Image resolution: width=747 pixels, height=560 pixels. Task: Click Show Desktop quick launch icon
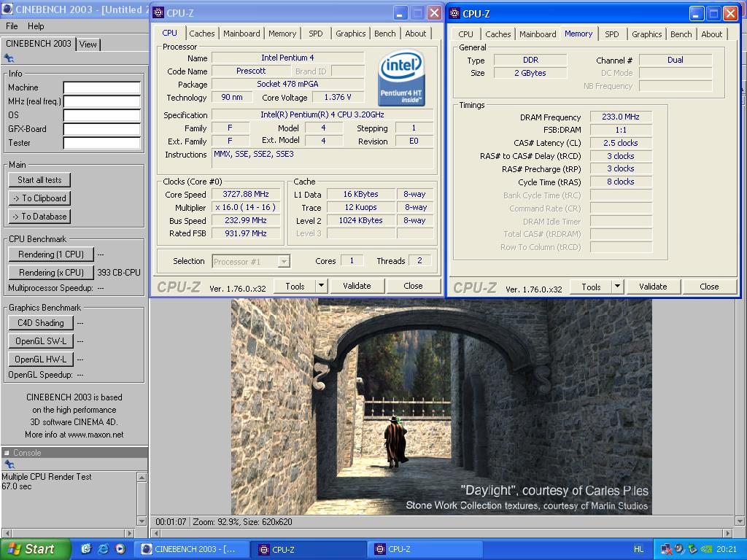pos(86,549)
